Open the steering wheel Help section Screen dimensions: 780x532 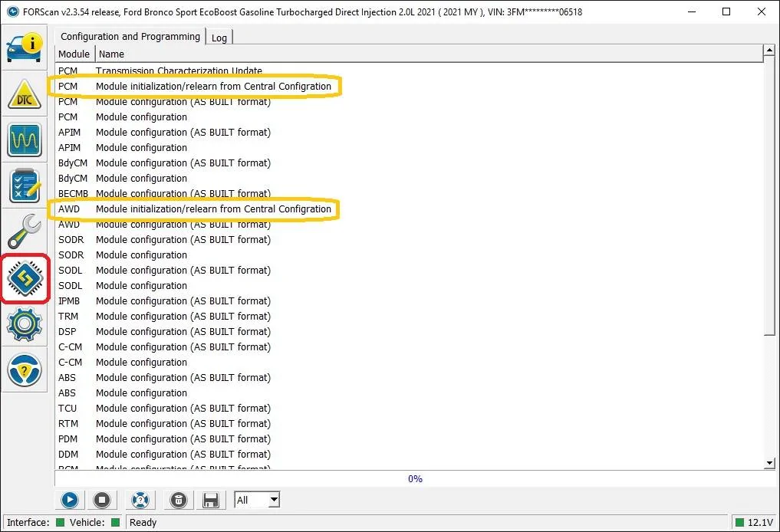(x=25, y=370)
